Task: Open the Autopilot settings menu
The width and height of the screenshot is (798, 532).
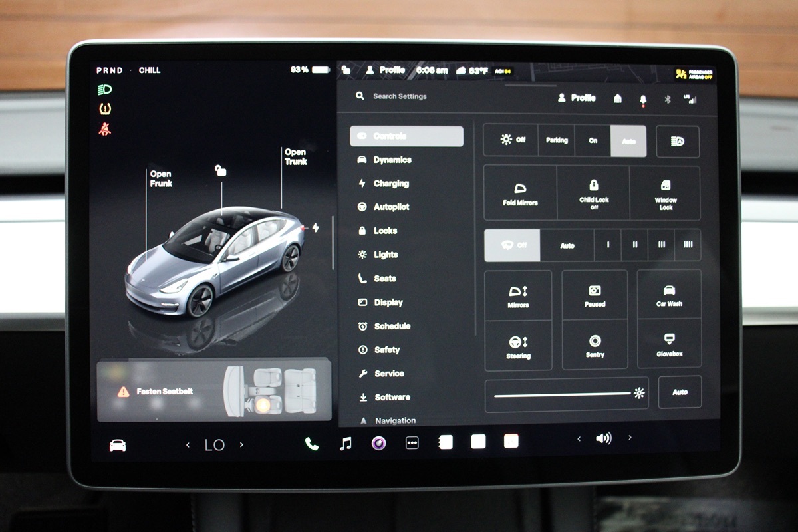Action: point(391,207)
